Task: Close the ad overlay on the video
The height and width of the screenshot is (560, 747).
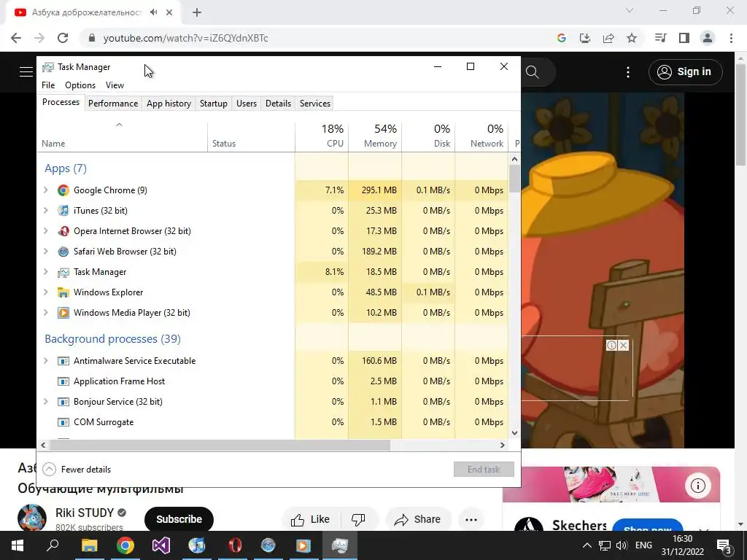Action: pos(623,345)
